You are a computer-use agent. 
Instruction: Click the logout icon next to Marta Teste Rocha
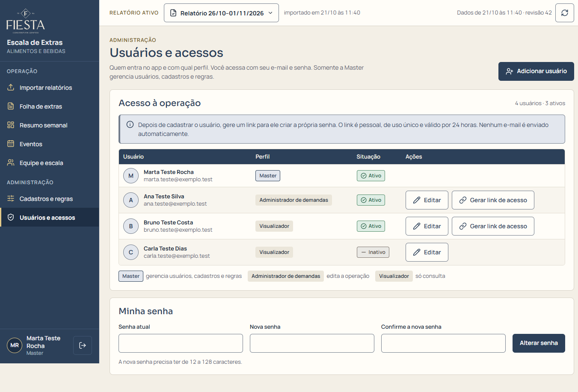pyautogui.click(x=83, y=345)
